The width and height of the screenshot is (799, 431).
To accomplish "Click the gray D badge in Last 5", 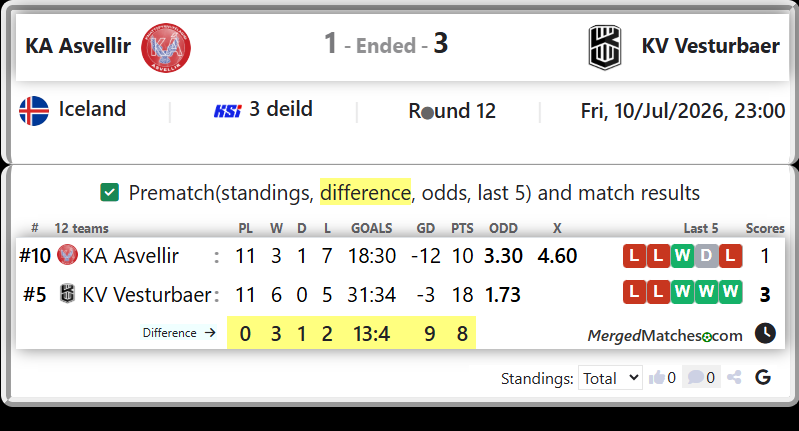I will [x=706, y=256].
